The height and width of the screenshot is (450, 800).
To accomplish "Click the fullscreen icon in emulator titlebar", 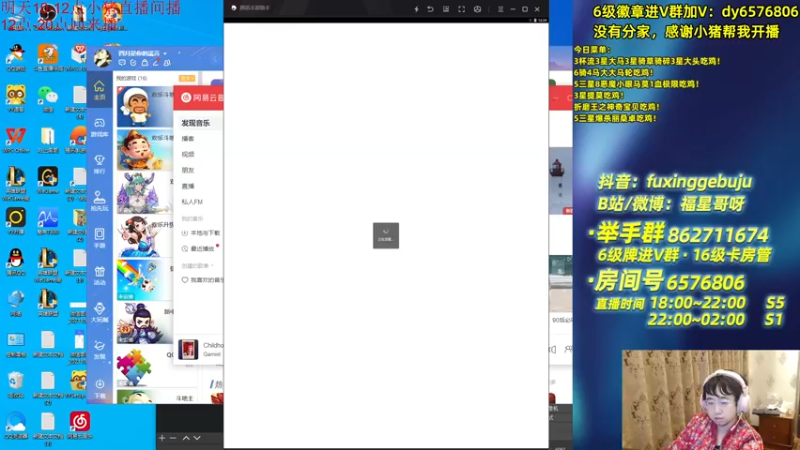I will [x=462, y=9].
